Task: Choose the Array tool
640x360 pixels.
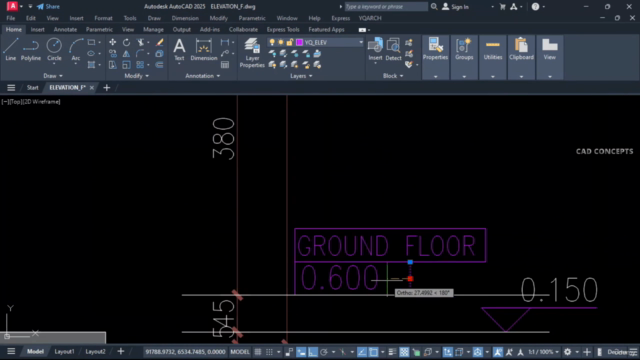Action: point(140,64)
